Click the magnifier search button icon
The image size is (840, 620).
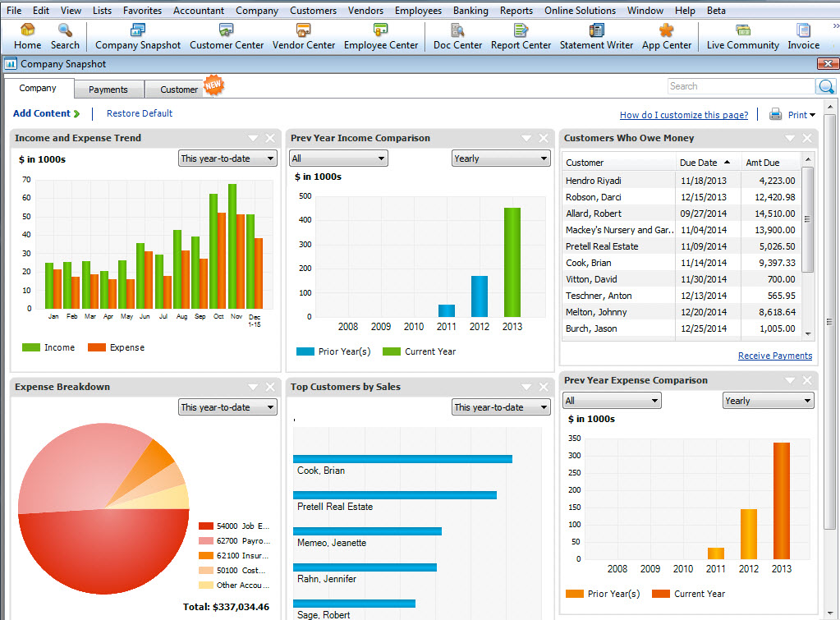click(826, 86)
